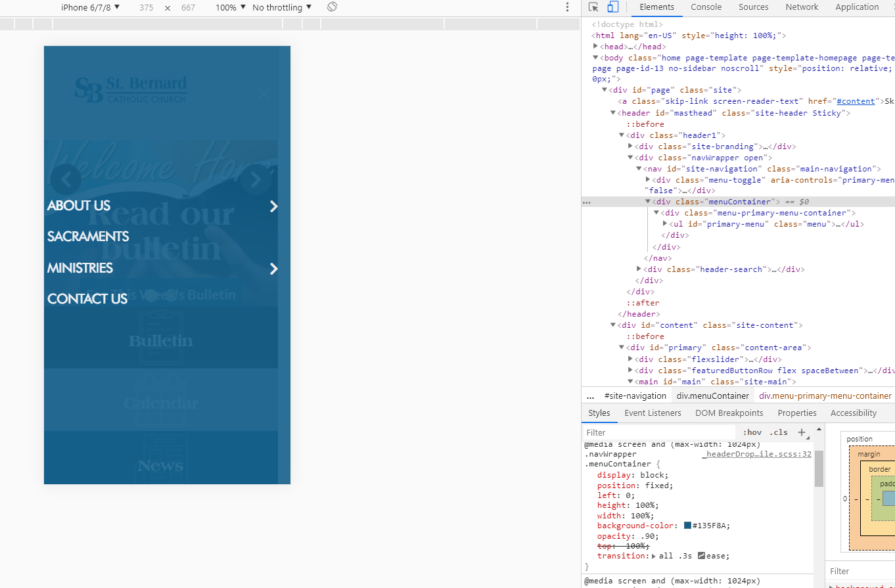Click the Styles Filter input field
Screen dimensions: 895x588
(x=657, y=432)
